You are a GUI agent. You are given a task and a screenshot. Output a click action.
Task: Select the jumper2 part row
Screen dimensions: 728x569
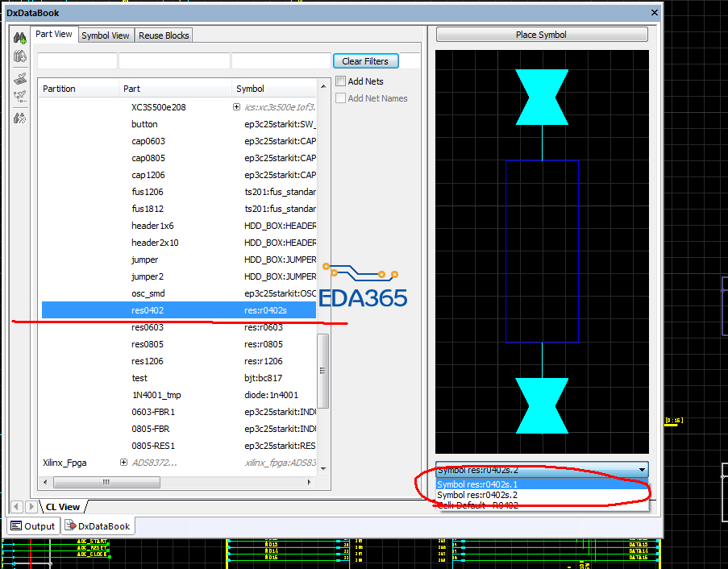179,276
